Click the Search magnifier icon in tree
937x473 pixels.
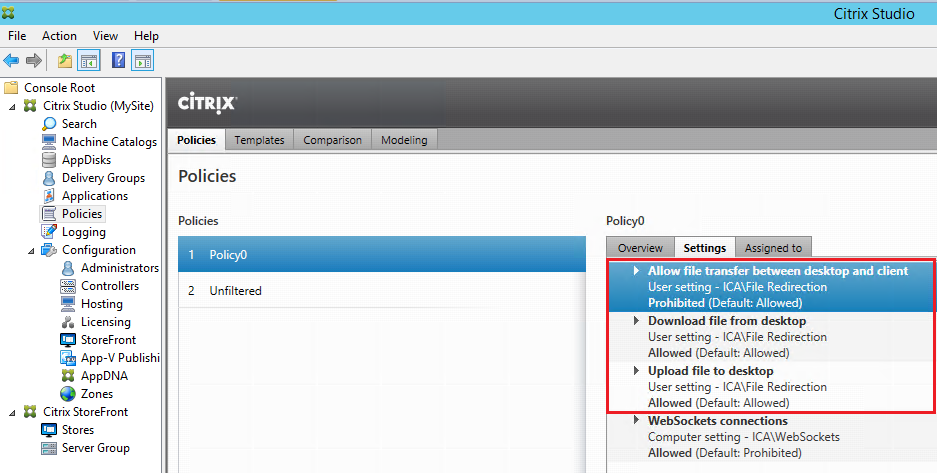click(x=49, y=124)
